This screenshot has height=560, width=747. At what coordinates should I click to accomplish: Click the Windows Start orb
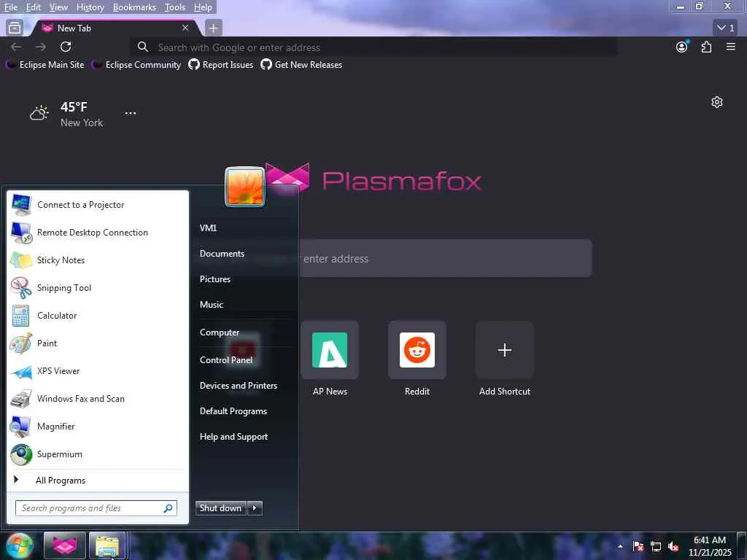[x=20, y=545]
